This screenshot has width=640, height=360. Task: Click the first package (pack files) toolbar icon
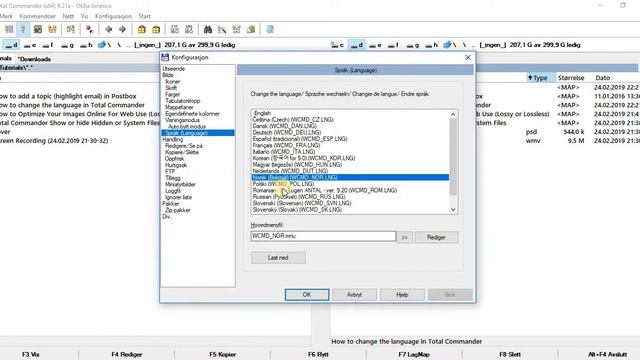[142, 29]
